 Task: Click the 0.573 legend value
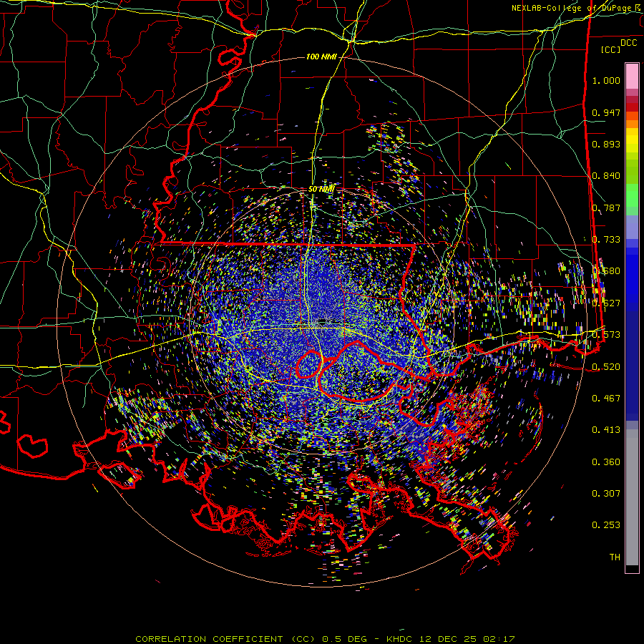606,335
